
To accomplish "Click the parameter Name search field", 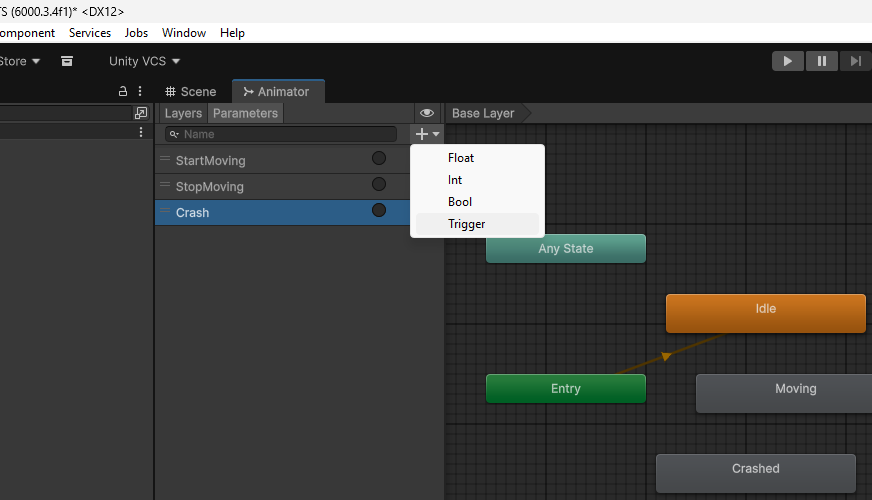I will 281,134.
